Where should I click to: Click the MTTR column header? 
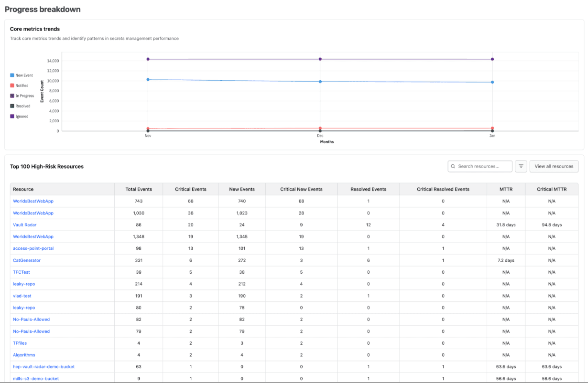click(x=506, y=189)
